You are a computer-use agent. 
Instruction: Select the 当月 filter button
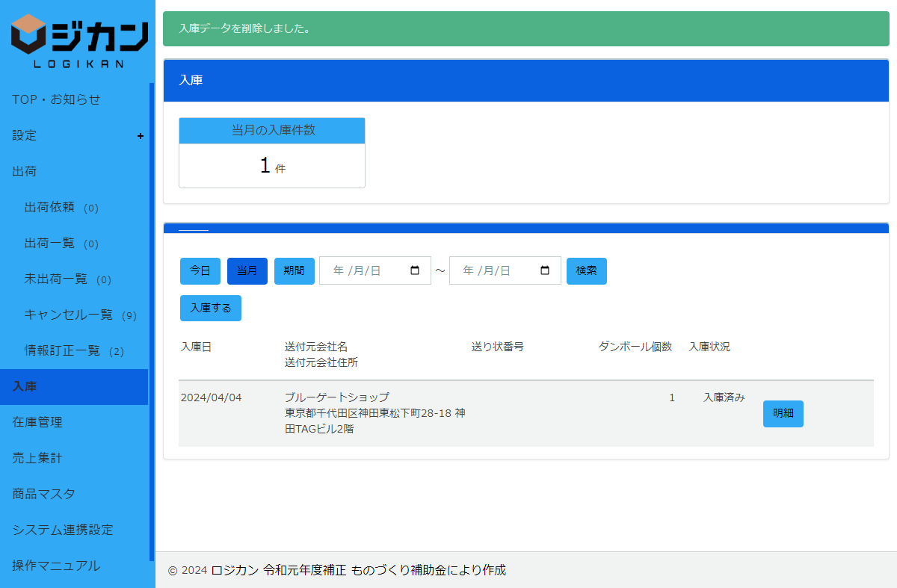[247, 271]
